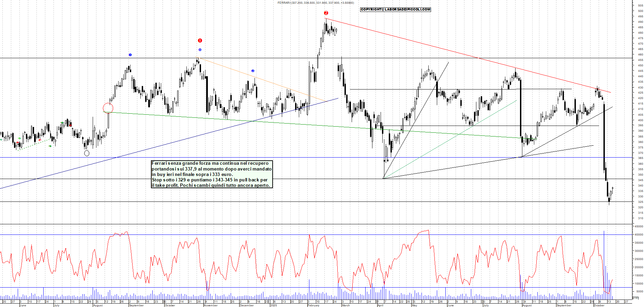This screenshot has width=644, height=307.
Task: Select the blue marker numbered 0
Action: [200, 50]
